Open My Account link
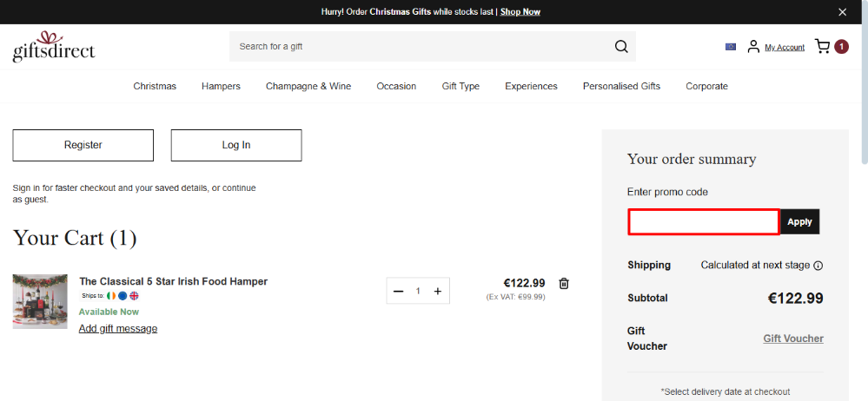This screenshot has height=401, width=868. coord(785,48)
